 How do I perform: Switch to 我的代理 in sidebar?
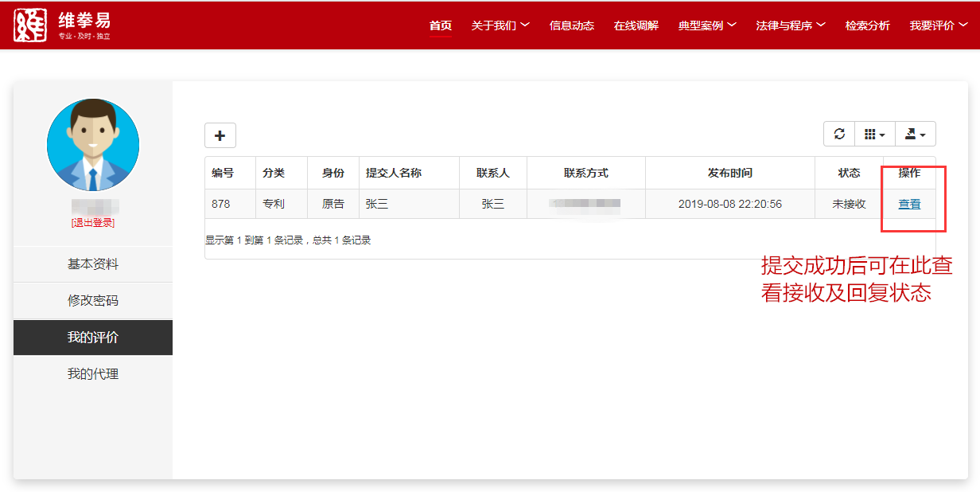point(93,374)
